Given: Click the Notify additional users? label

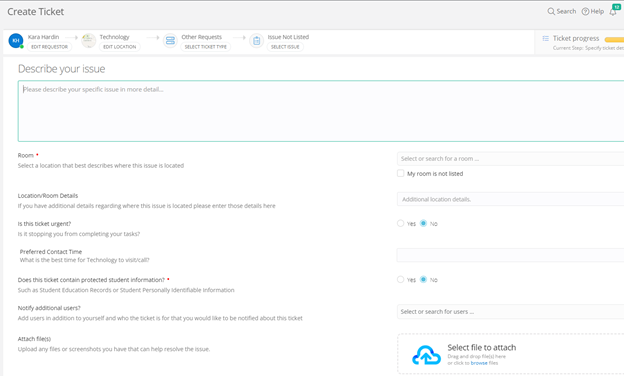Looking at the screenshot, I should (49, 308).
